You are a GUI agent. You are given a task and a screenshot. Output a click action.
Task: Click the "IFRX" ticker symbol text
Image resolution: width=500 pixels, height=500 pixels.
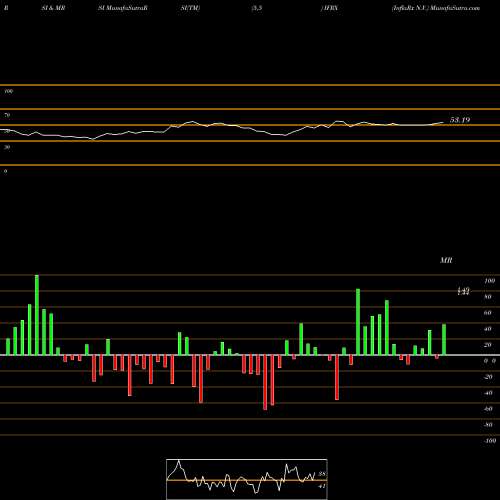click(x=330, y=8)
